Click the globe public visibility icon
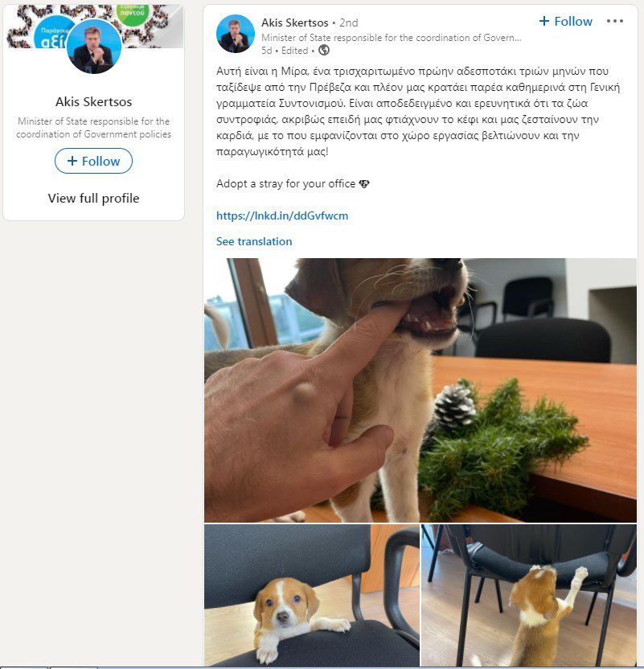The height and width of the screenshot is (669, 644). tap(324, 51)
